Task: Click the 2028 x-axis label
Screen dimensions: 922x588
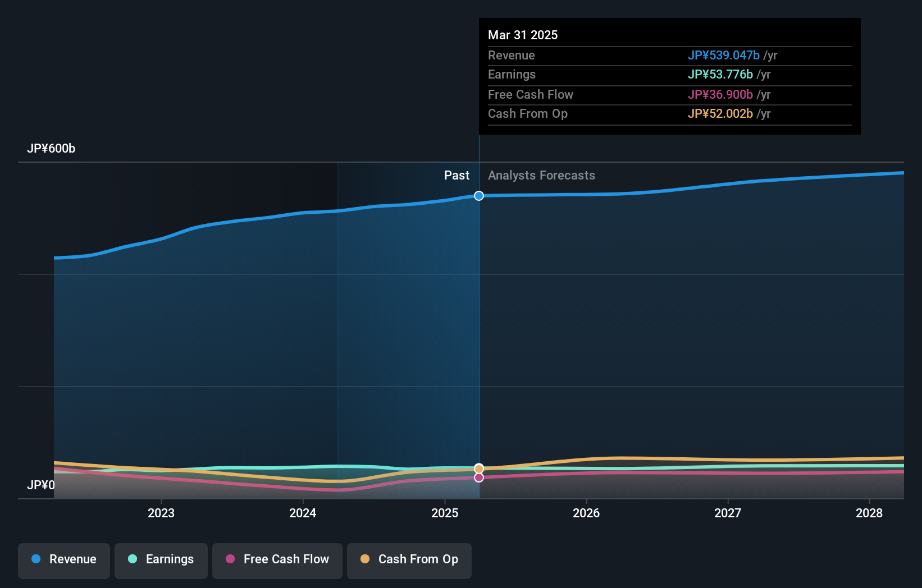Action: pyautogui.click(x=869, y=513)
